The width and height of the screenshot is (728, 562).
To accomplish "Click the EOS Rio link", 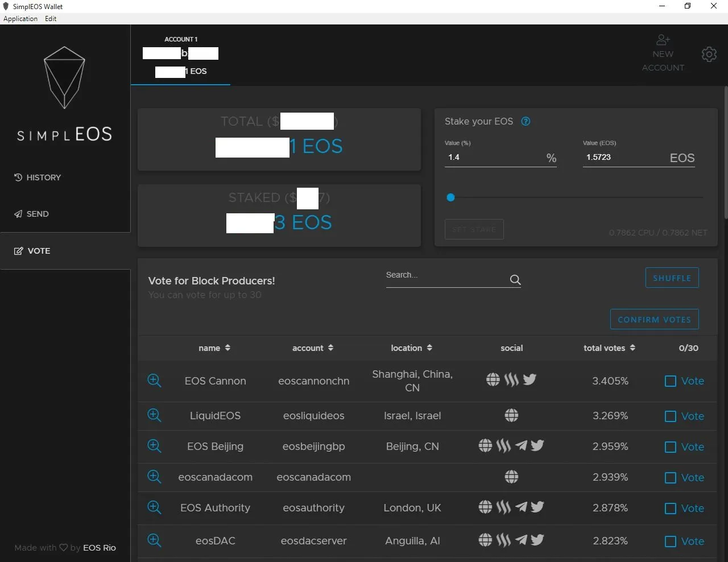I will (100, 548).
